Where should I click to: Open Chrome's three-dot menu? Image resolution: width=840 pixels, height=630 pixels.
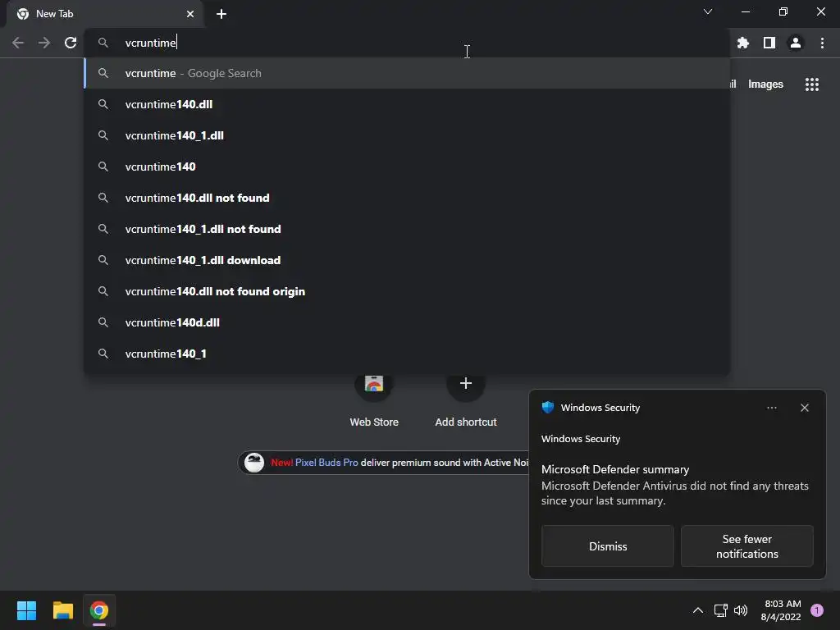(x=822, y=43)
